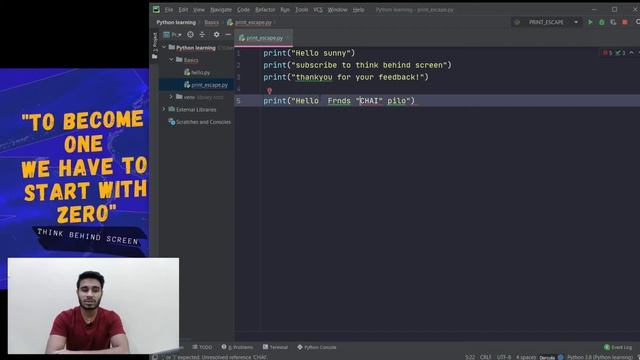The image size is (640, 360).
Task: Collapse the Python learning project root
Action: coord(164,47)
